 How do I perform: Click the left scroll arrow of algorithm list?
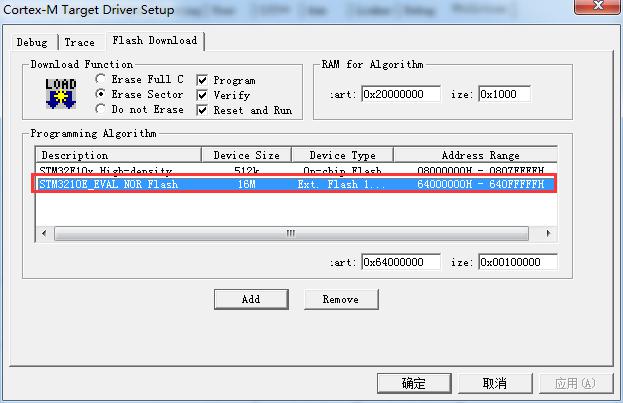coord(44,233)
